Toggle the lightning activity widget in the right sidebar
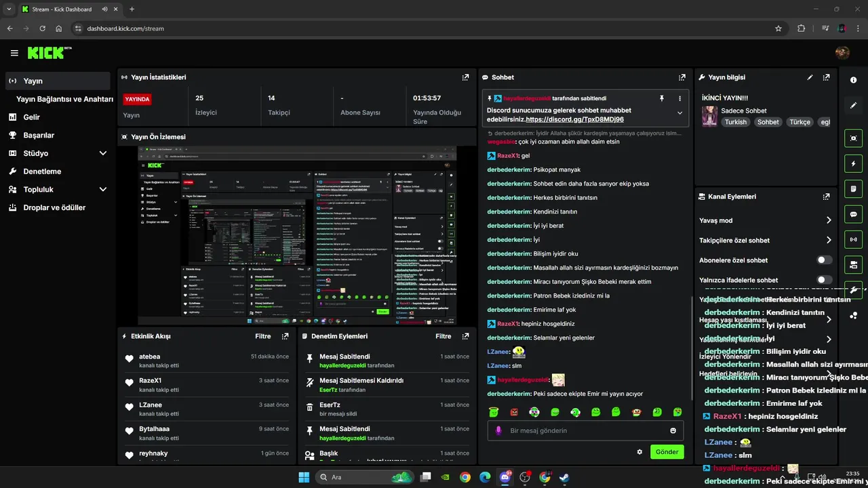 pos(853,163)
